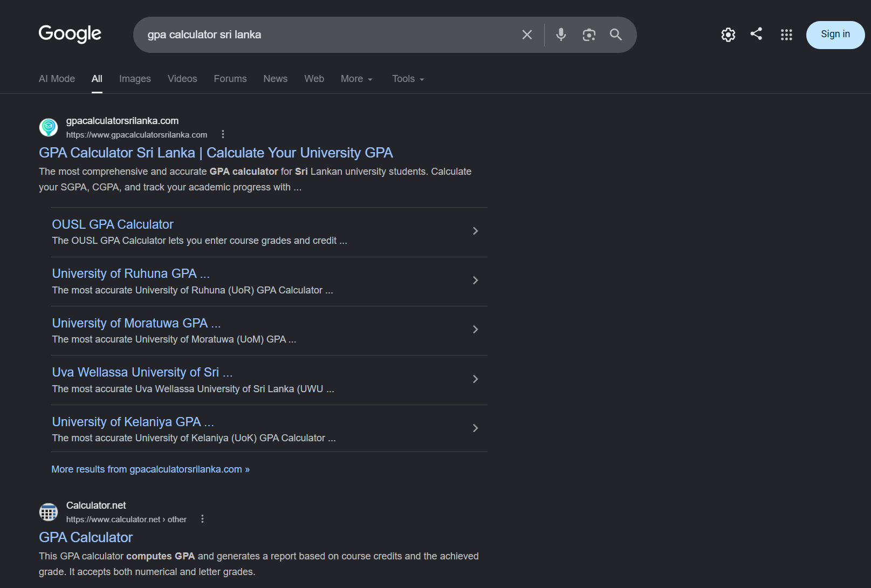Click the Sign in button

[835, 35]
